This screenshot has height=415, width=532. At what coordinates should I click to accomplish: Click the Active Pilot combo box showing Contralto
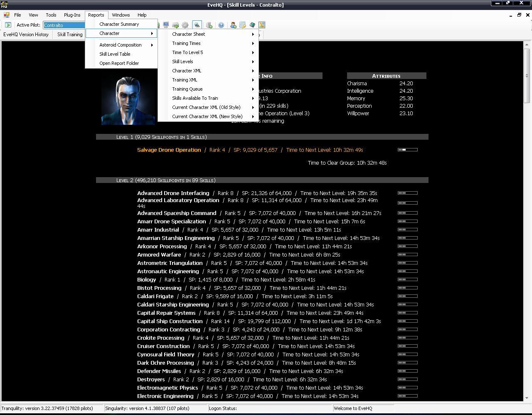[64, 25]
